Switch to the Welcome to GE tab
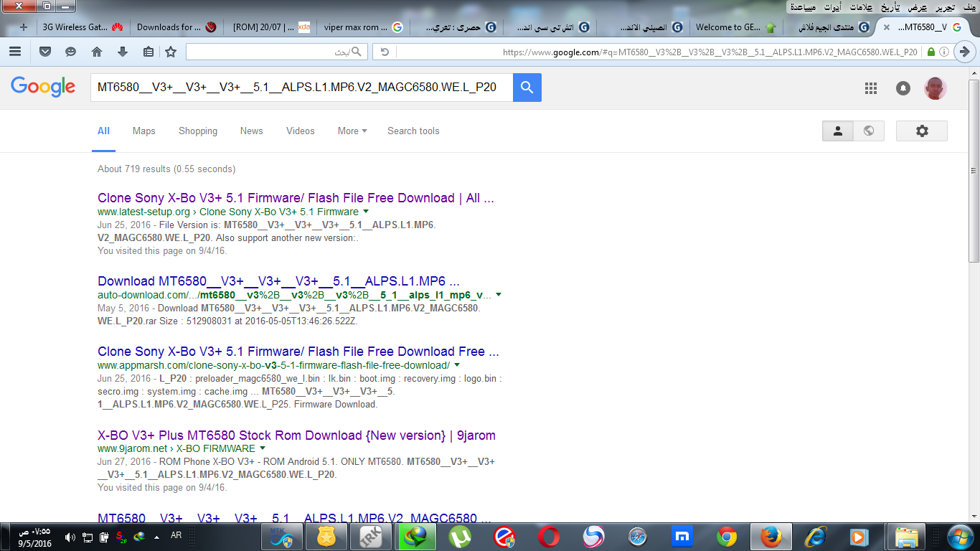This screenshot has width=980, height=551. [x=736, y=27]
